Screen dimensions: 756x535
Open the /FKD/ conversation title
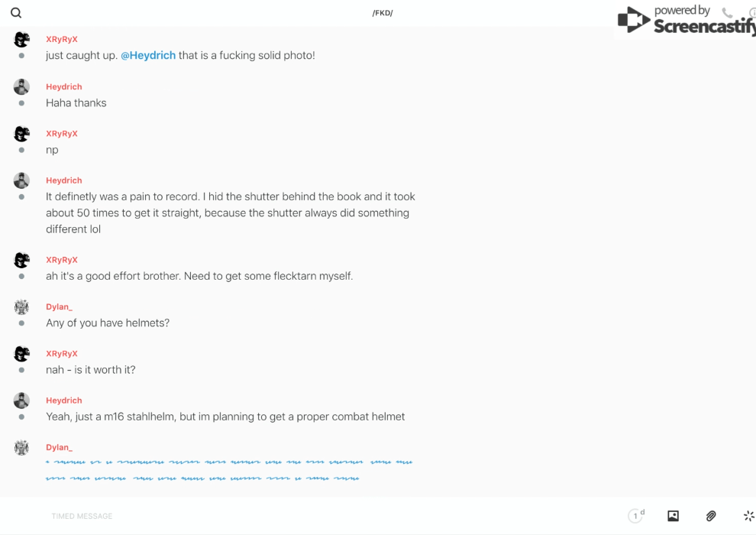(x=383, y=13)
